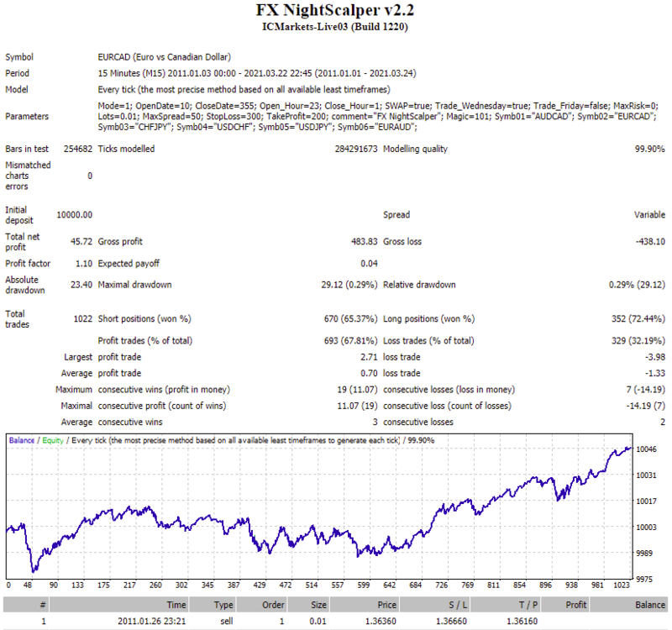Select the -438.10 gross loss value
The image size is (672, 630).
click(650, 242)
